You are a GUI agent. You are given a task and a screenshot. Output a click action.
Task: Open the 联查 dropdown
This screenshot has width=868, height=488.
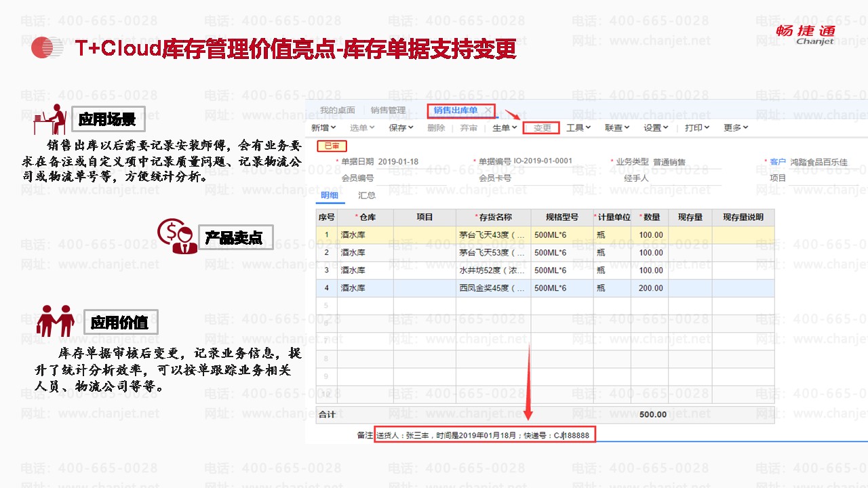pyautogui.click(x=617, y=127)
